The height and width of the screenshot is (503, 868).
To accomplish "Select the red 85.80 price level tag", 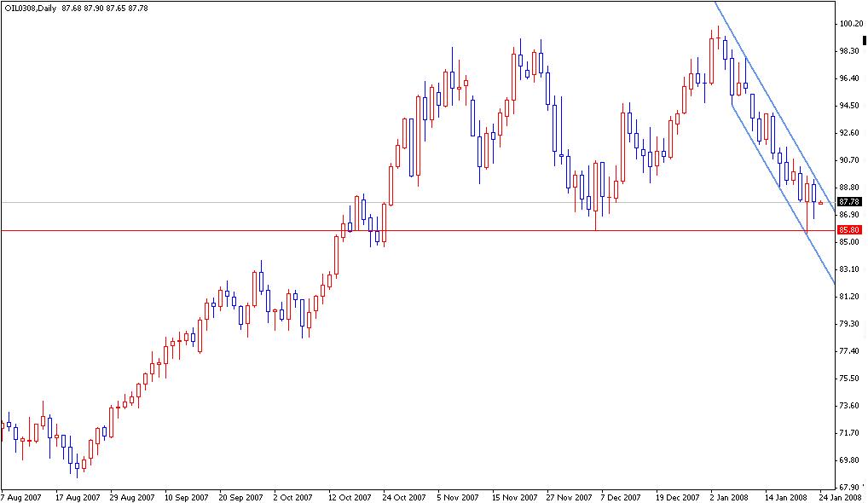I will pyautogui.click(x=850, y=229).
